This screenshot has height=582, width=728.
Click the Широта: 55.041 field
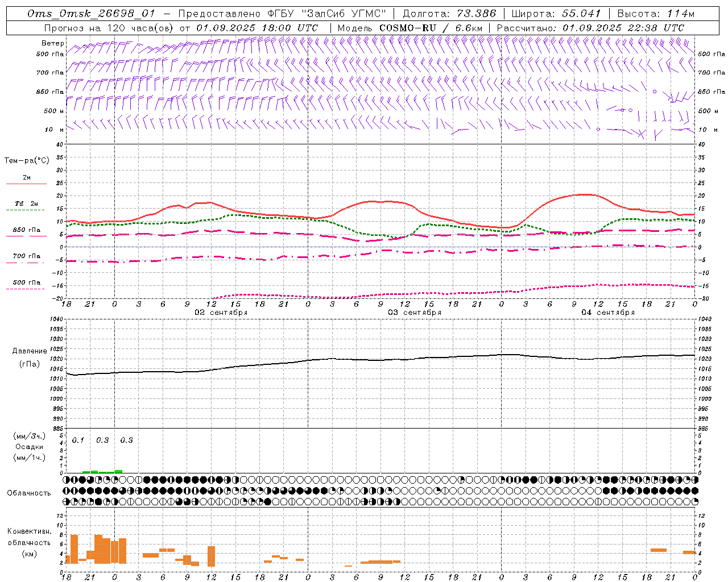pyautogui.click(x=556, y=14)
